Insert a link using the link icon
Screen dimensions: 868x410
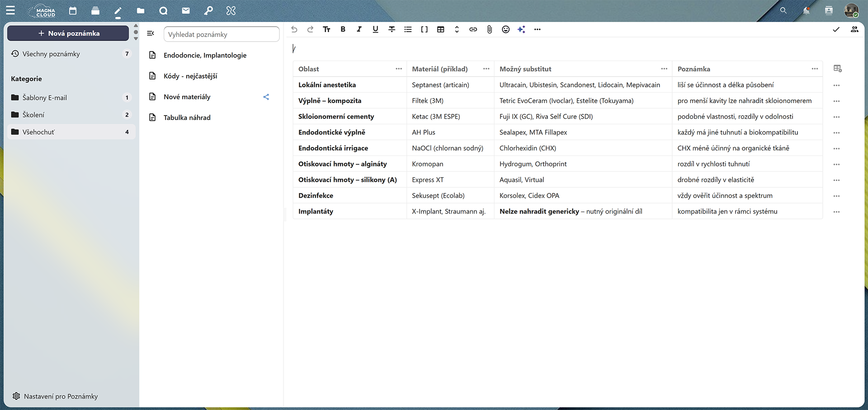tap(473, 29)
